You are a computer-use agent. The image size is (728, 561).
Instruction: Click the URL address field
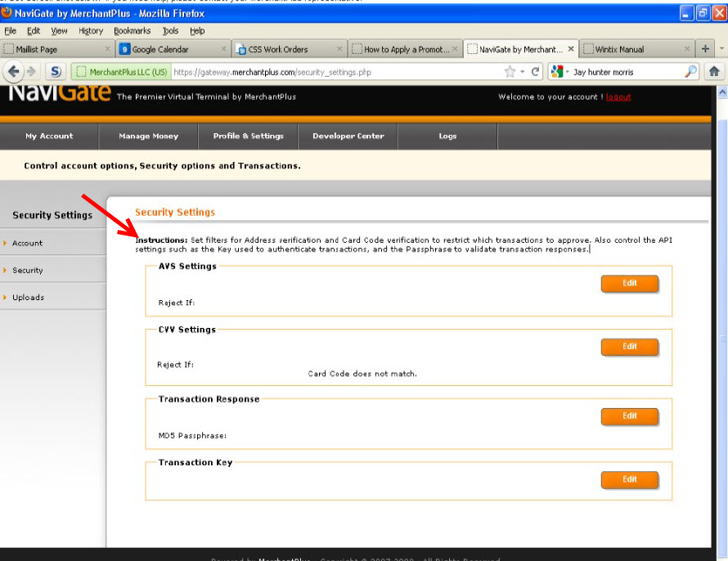(338, 72)
